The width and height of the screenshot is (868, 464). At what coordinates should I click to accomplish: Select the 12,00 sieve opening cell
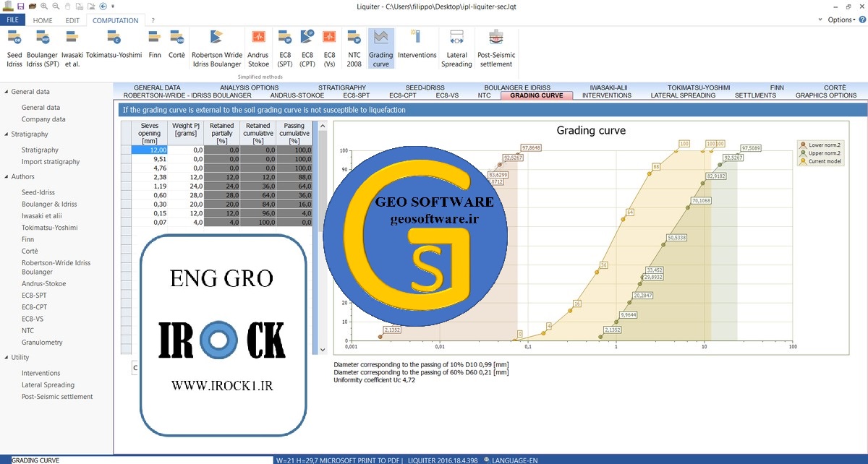[150, 150]
